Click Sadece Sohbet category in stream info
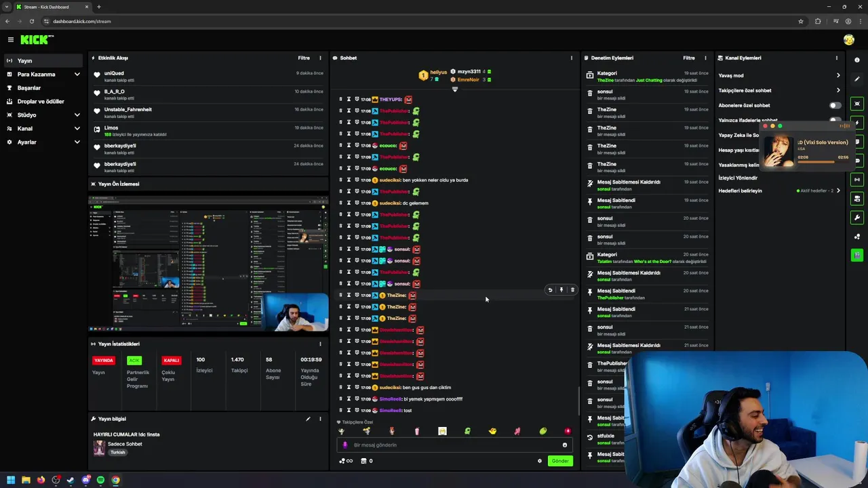 (125, 444)
